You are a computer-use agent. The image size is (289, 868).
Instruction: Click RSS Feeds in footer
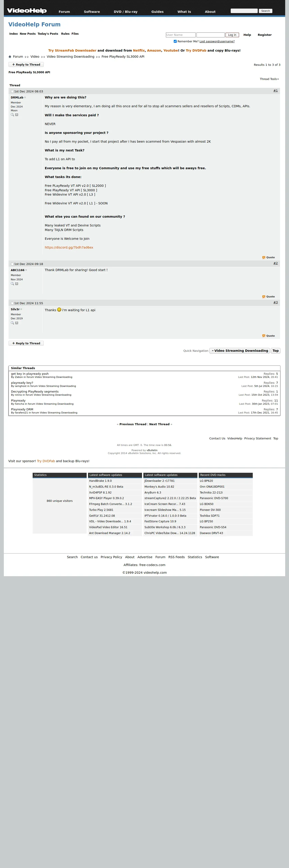176,557
